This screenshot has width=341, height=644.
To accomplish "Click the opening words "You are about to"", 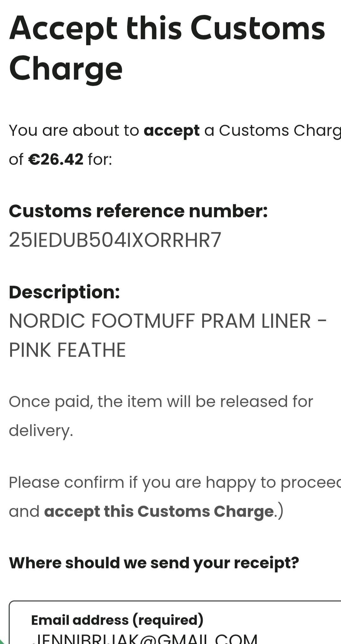I will coord(74,130).
